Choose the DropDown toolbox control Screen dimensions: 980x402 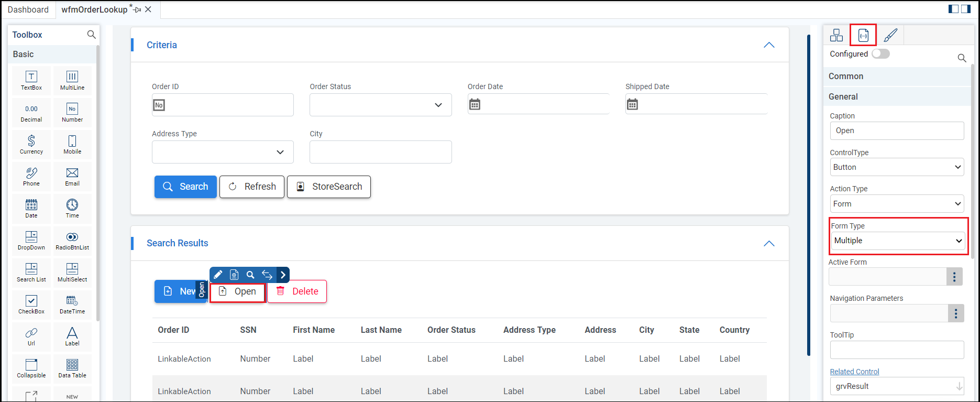point(31,240)
